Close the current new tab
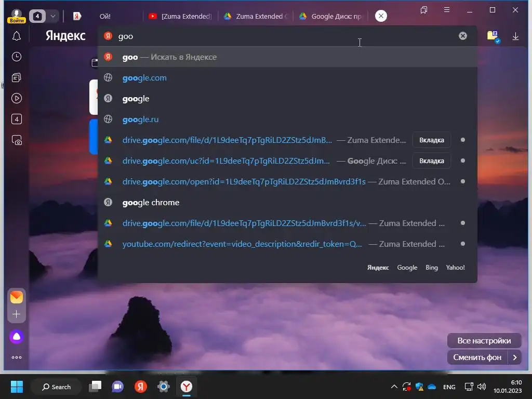 pos(381,16)
